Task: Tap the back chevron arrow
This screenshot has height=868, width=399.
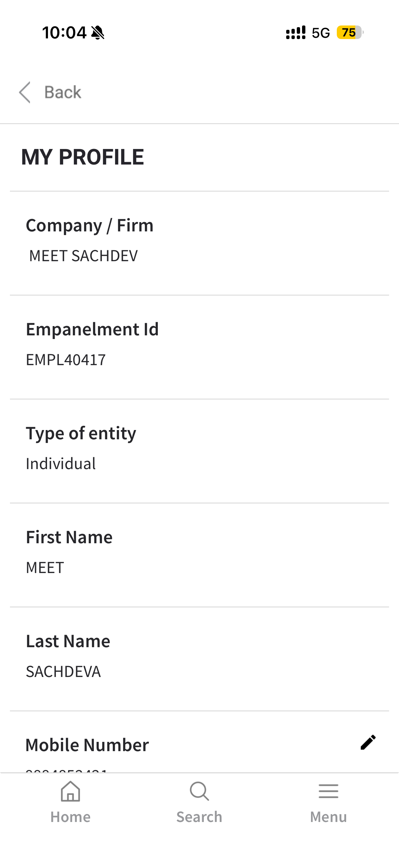Action: coord(24,92)
